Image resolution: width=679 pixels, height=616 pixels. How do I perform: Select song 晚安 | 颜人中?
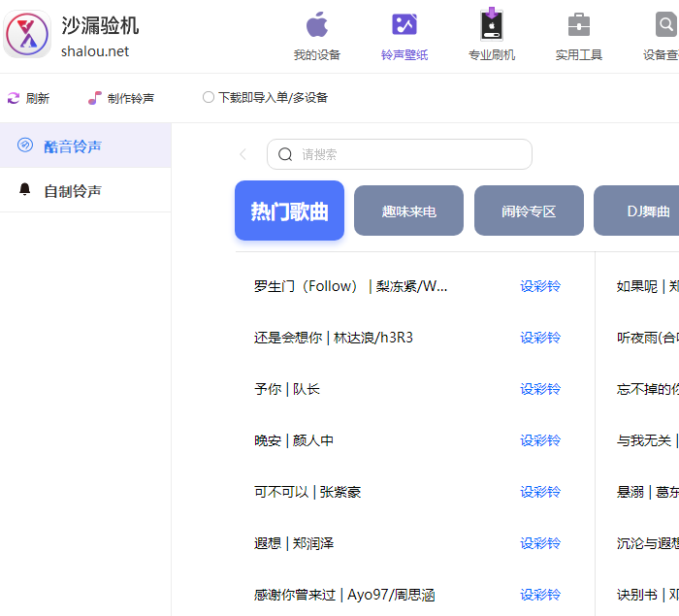[294, 440]
